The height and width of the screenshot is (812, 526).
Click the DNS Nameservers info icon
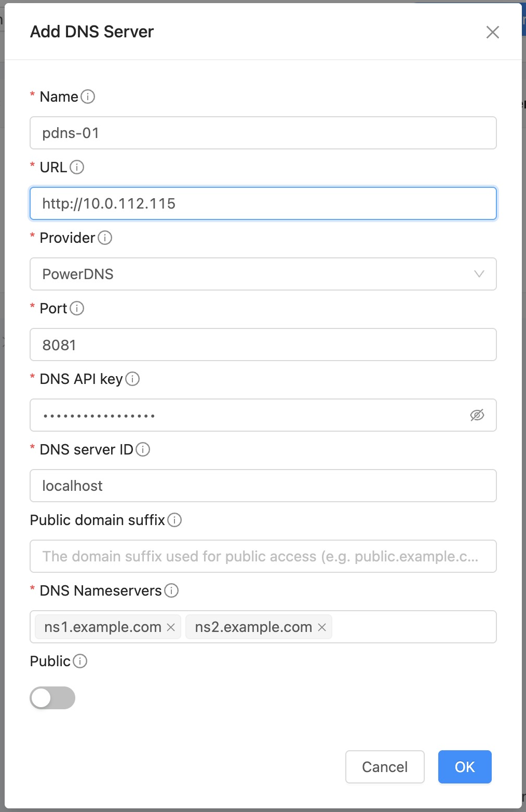tap(171, 590)
